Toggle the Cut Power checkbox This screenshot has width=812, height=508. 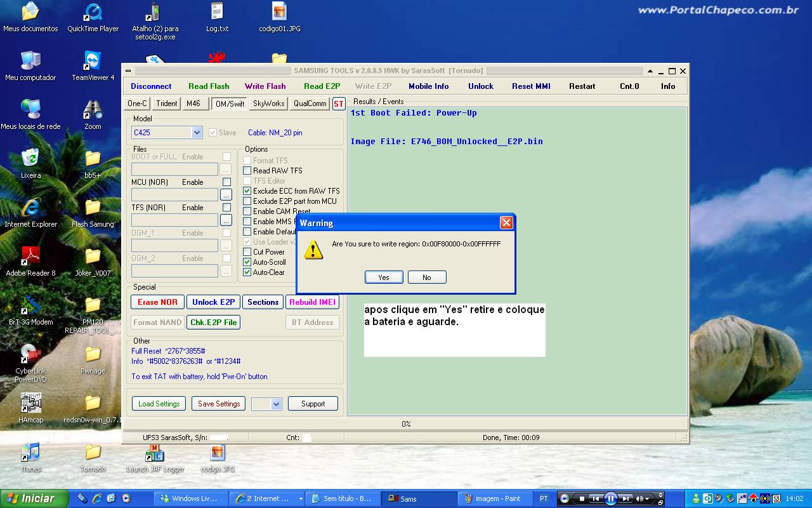coord(247,252)
